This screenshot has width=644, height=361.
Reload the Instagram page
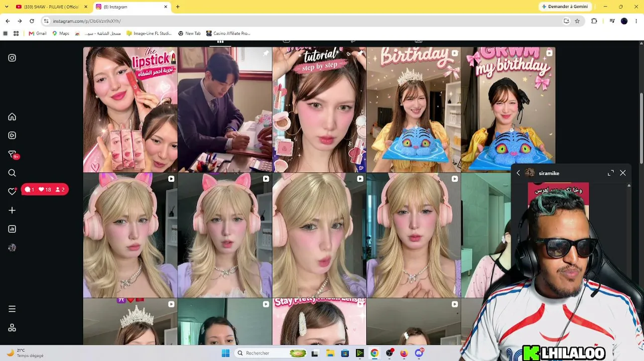[32, 21]
